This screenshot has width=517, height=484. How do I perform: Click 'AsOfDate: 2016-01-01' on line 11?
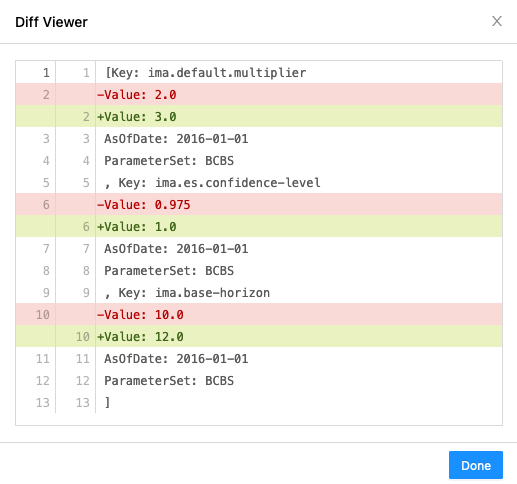click(x=176, y=358)
